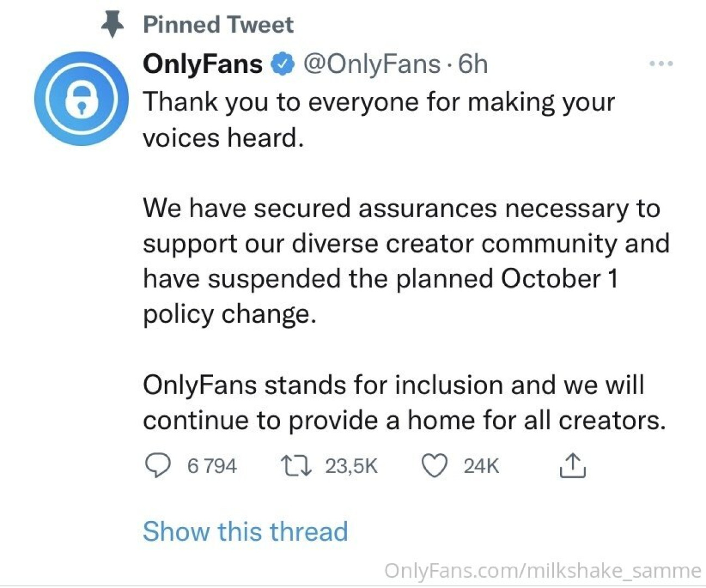Click the OnlyFans.com/milkshake_samme watermark
The image size is (706, 588).
coord(543,570)
